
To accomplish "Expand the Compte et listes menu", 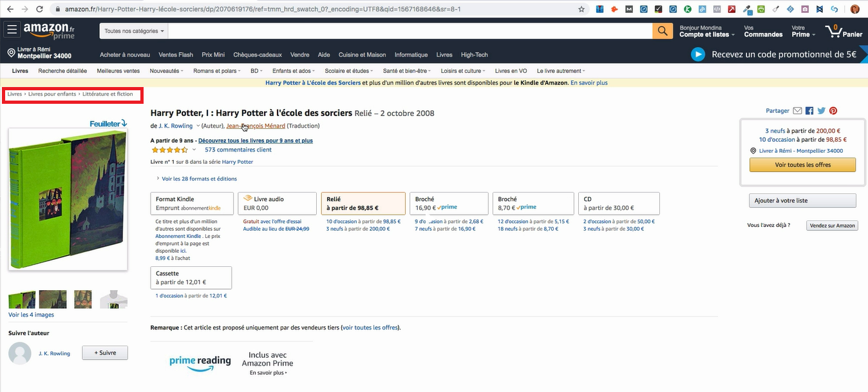I will click(706, 31).
